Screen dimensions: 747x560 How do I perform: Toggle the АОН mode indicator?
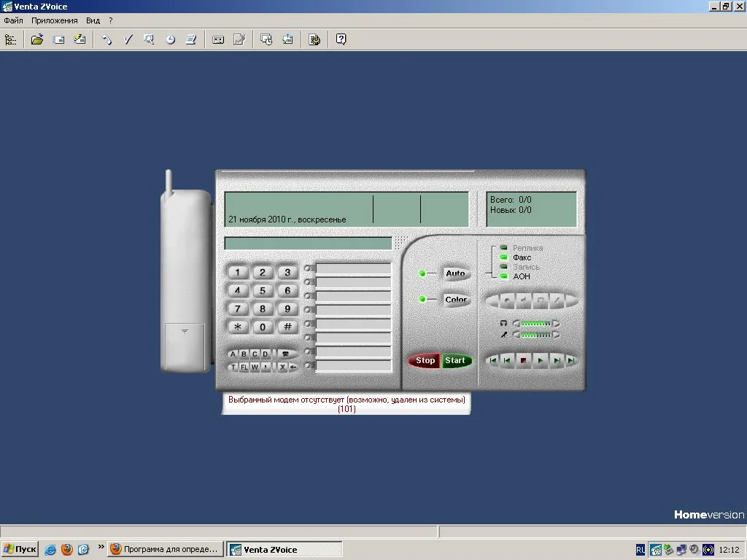[x=504, y=276]
